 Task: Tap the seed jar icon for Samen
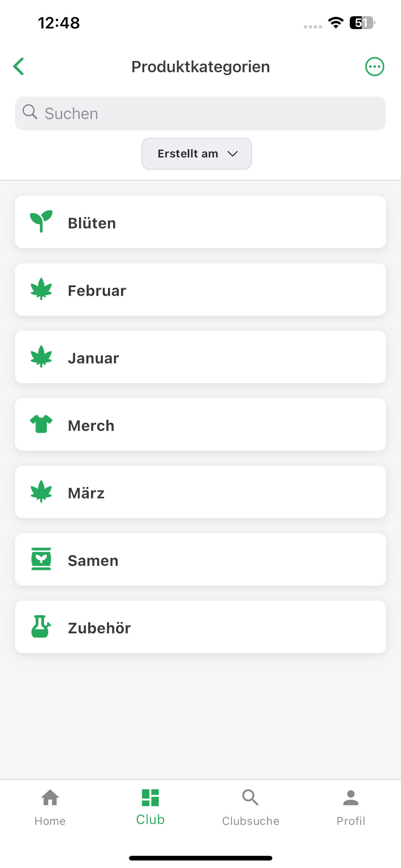point(41,559)
